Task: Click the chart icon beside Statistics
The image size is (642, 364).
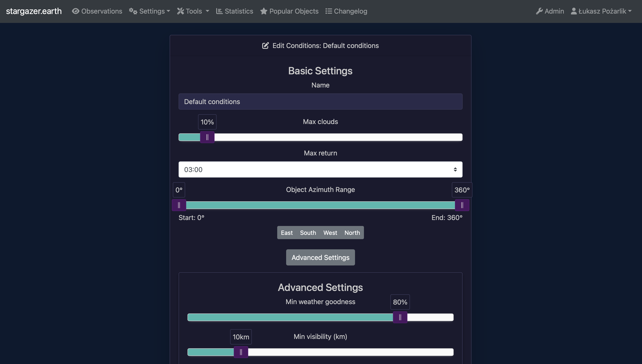Action: point(219,11)
